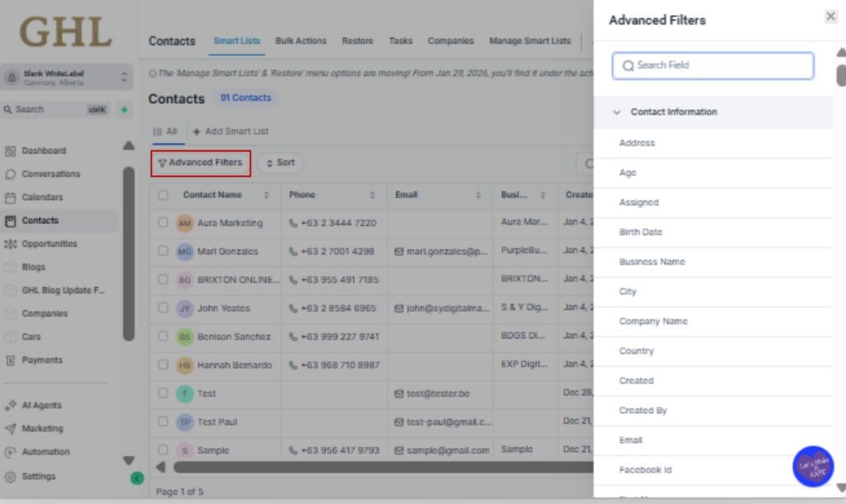Click the highlighted Advanced Filters button

200,163
